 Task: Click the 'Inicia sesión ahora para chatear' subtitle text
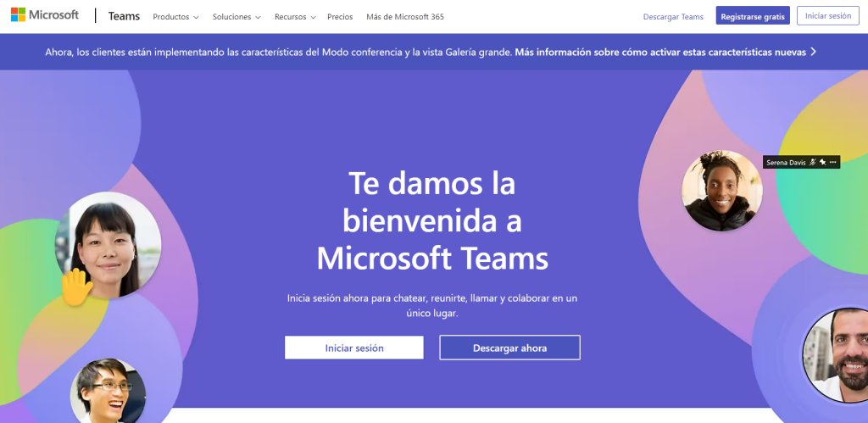tap(432, 306)
